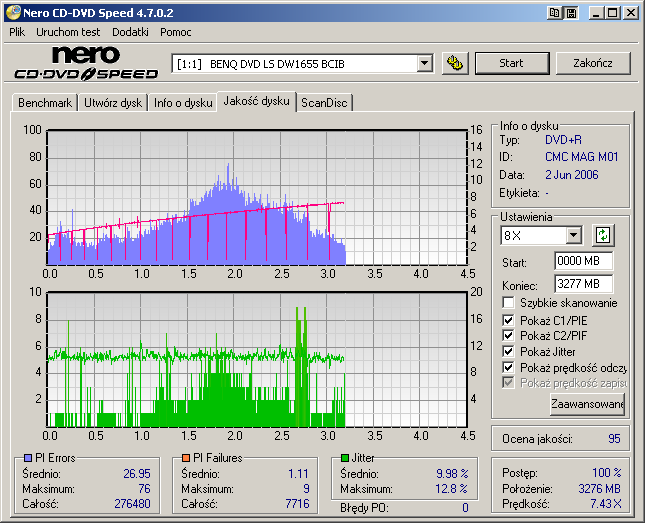Image resolution: width=645 pixels, height=523 pixels.
Task: Click the date value 2 Jun 2006
Action: tap(572, 175)
